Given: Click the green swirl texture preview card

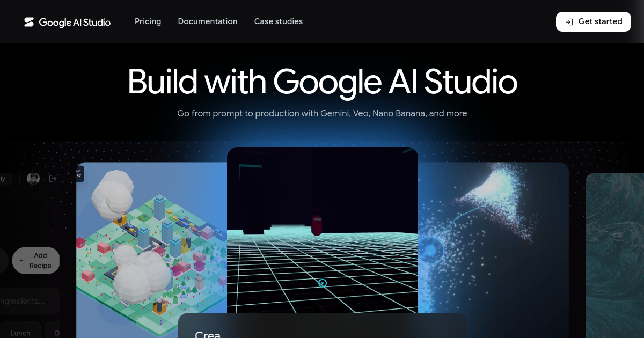Looking at the screenshot, I should 615,255.
